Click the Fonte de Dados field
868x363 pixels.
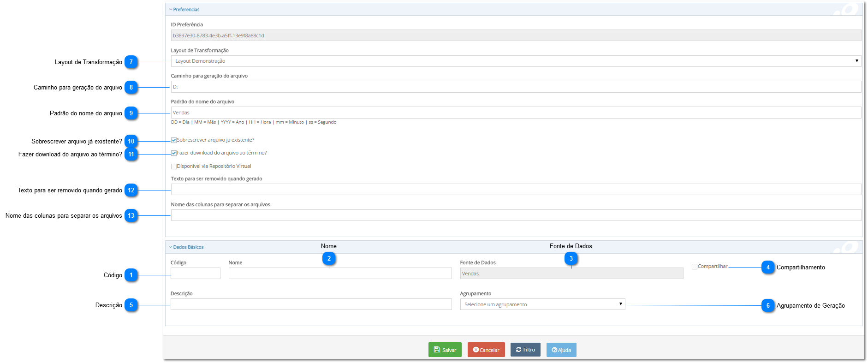coord(572,274)
